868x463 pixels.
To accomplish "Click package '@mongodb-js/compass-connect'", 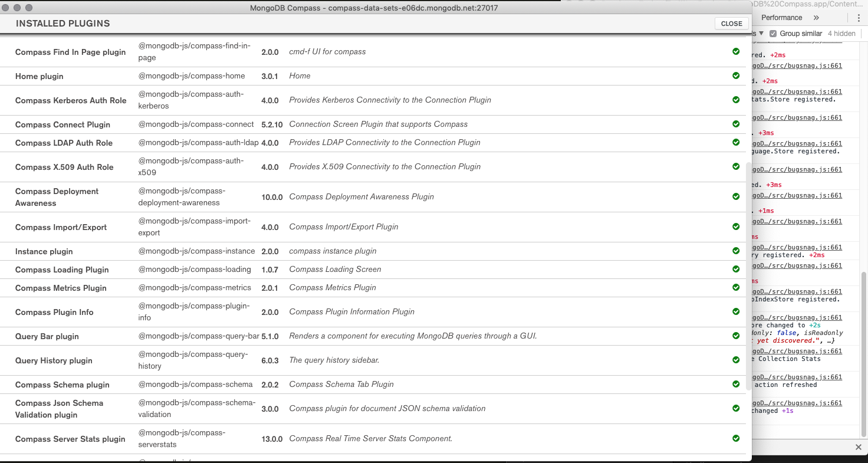I will point(196,124).
